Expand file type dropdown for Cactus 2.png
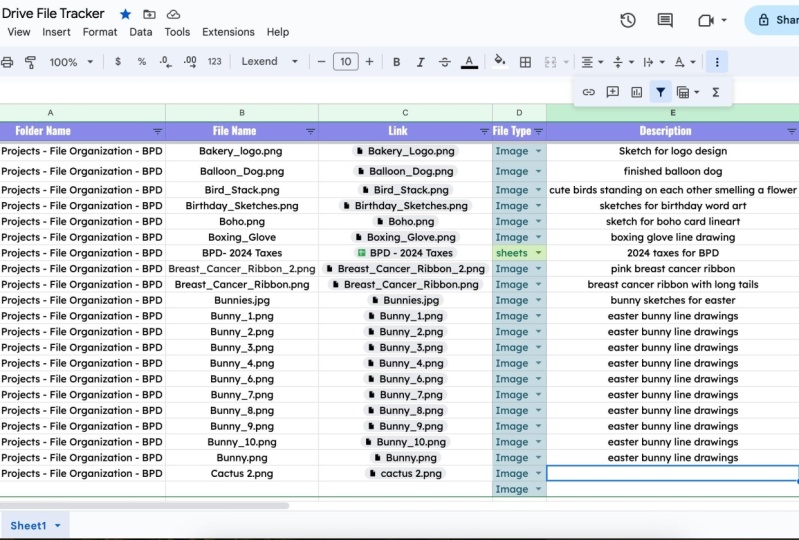This screenshot has width=799, height=540. 539,474
